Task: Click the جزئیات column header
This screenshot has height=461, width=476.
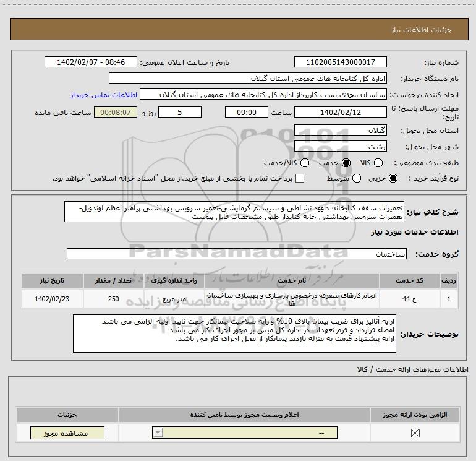Action: [67, 415]
